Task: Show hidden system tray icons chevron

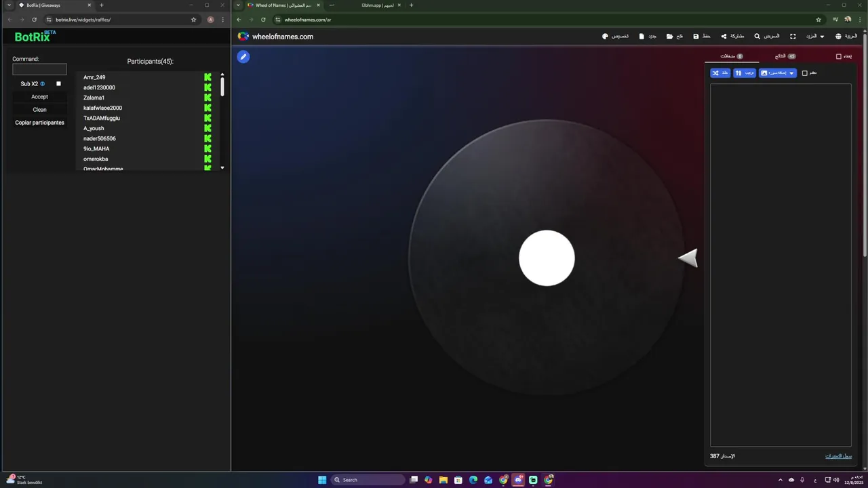Action: [x=780, y=480]
